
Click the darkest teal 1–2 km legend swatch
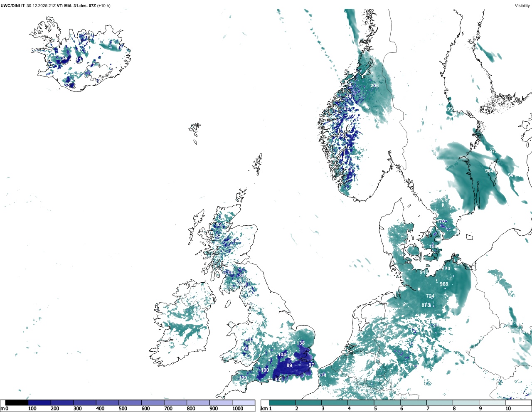(282, 402)
